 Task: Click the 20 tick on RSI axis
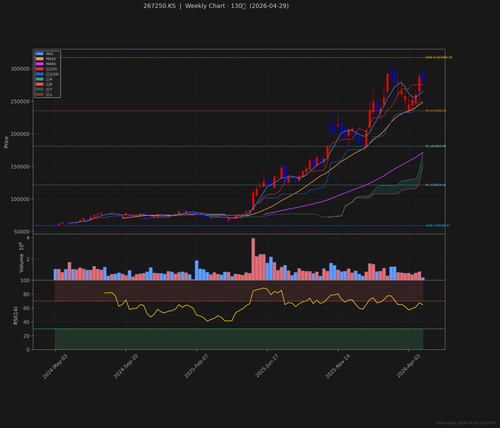[x=26, y=336]
